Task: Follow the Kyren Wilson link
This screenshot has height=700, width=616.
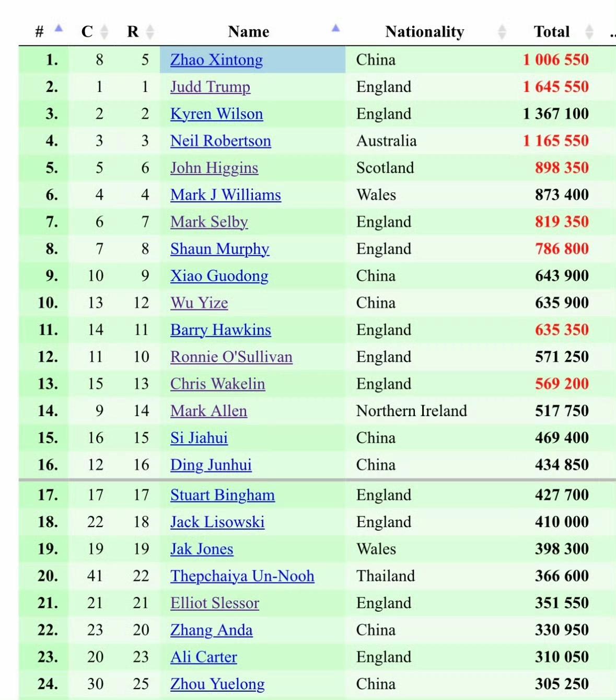Action: pyautogui.click(x=216, y=114)
